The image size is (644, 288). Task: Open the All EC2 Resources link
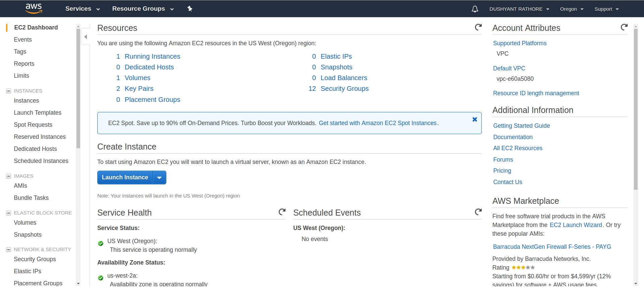(518, 148)
